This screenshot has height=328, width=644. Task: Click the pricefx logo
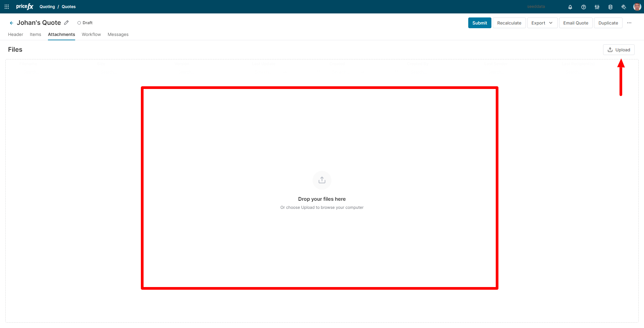(24, 6)
